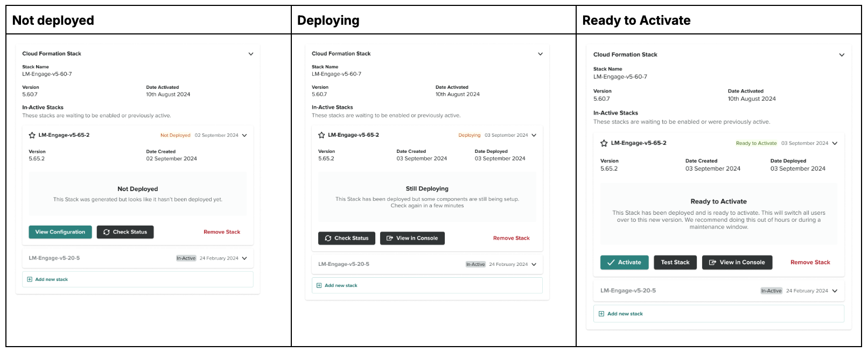Star LM-Engage-v5-65-2 in the Deploying panel
Viewport: 868px width, 352px height.
pos(321,135)
